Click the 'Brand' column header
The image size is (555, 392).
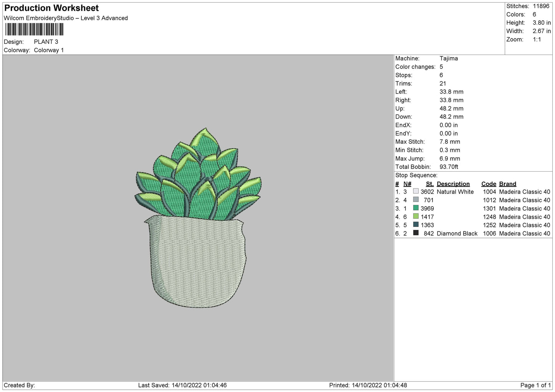click(x=508, y=184)
